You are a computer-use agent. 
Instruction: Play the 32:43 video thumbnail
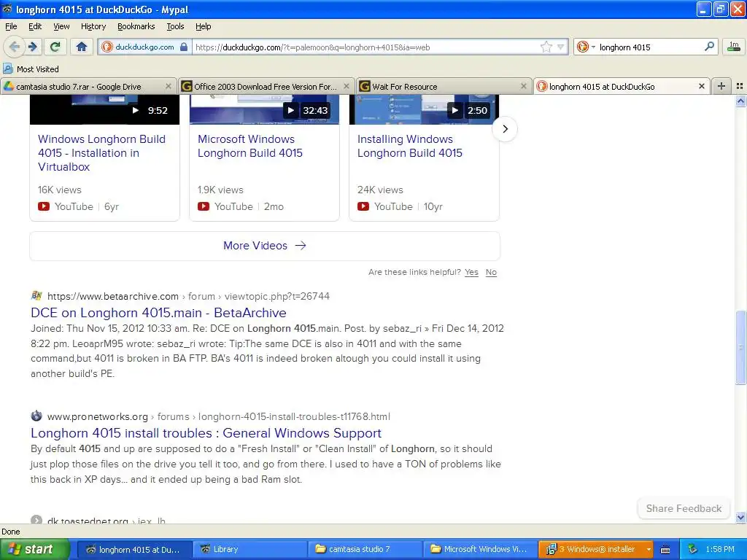tap(264, 109)
